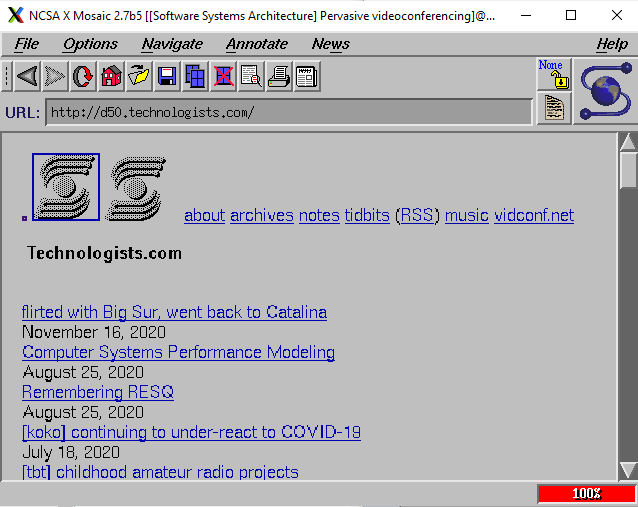Click the Forward arrow toolbar icon

55,76
